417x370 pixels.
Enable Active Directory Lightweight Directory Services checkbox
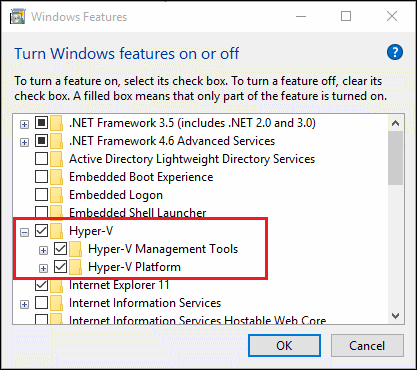point(41,159)
